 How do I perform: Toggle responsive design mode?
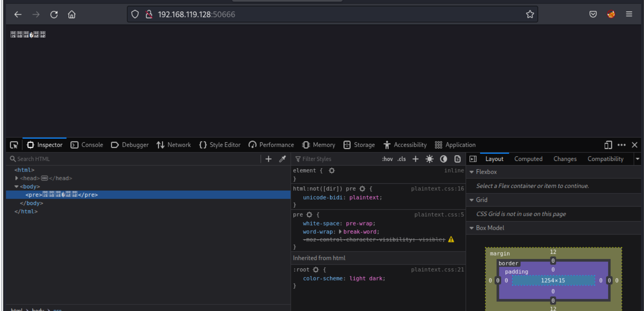[608, 145]
